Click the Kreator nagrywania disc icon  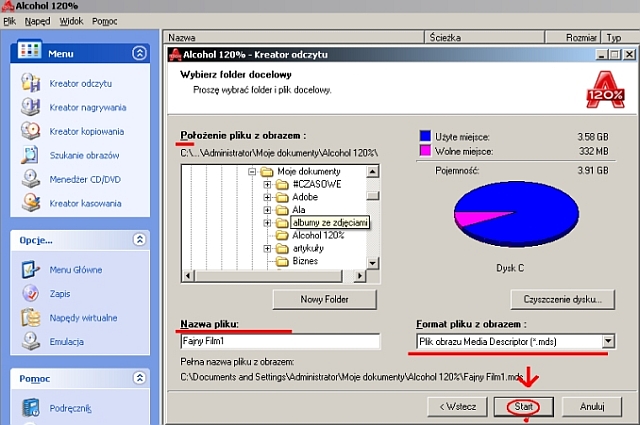coord(31,107)
